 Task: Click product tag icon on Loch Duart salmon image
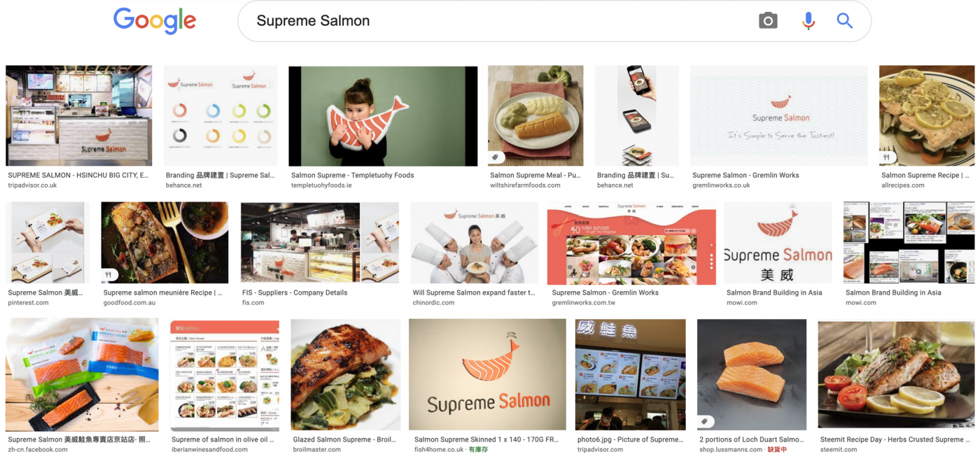click(x=705, y=422)
